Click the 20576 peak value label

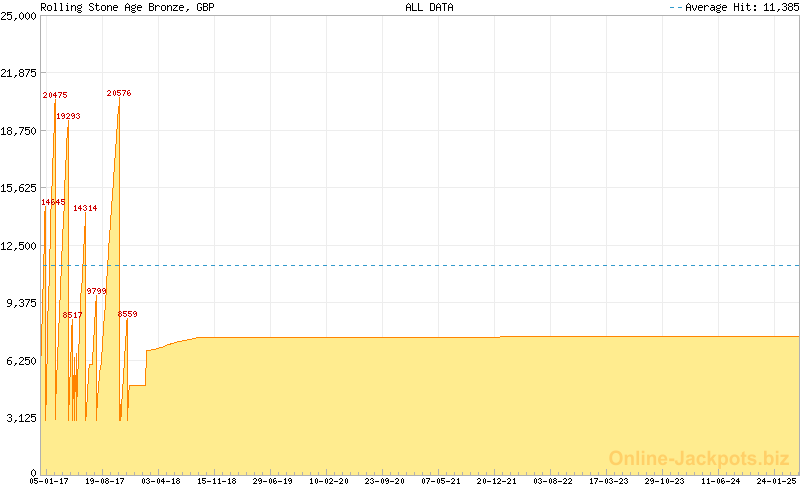click(x=119, y=93)
